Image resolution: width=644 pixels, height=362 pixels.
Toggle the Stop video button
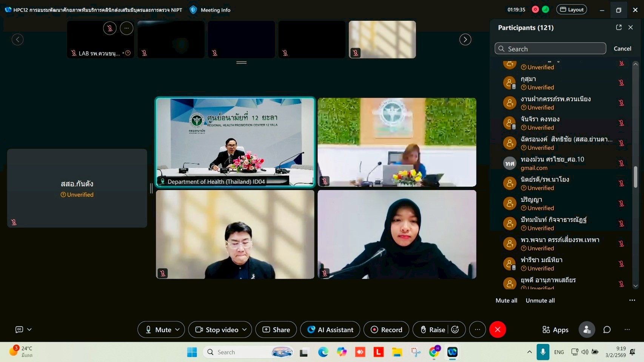[217, 330]
